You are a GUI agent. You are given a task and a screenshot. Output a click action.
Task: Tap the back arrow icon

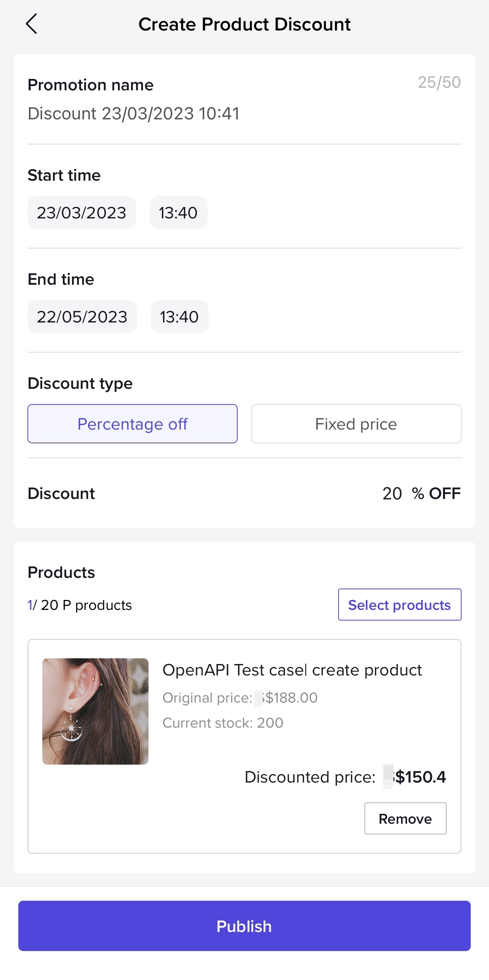click(x=32, y=24)
